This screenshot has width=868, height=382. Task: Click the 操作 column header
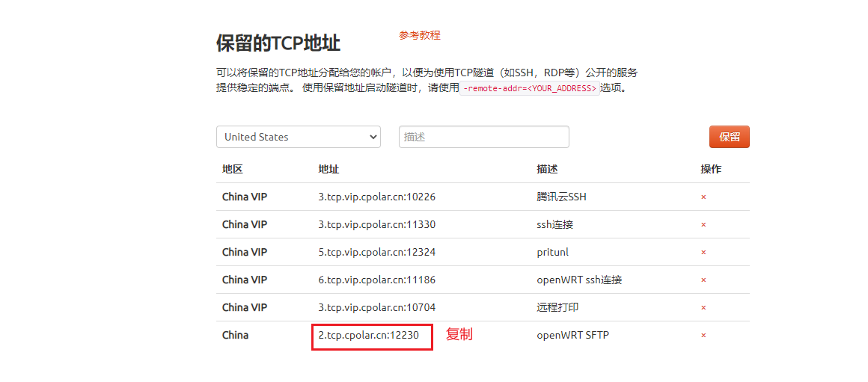[x=711, y=169]
